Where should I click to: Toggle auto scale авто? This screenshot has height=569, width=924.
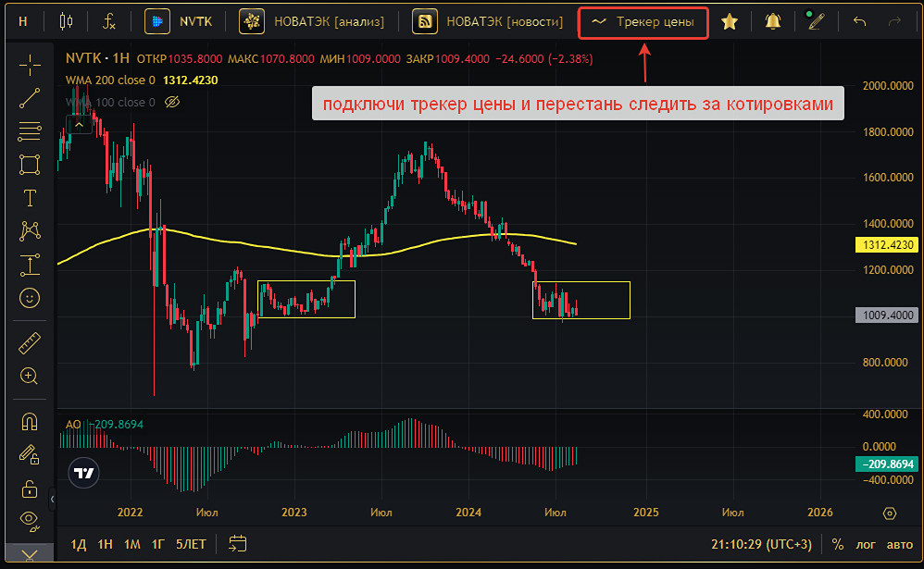[x=900, y=544]
